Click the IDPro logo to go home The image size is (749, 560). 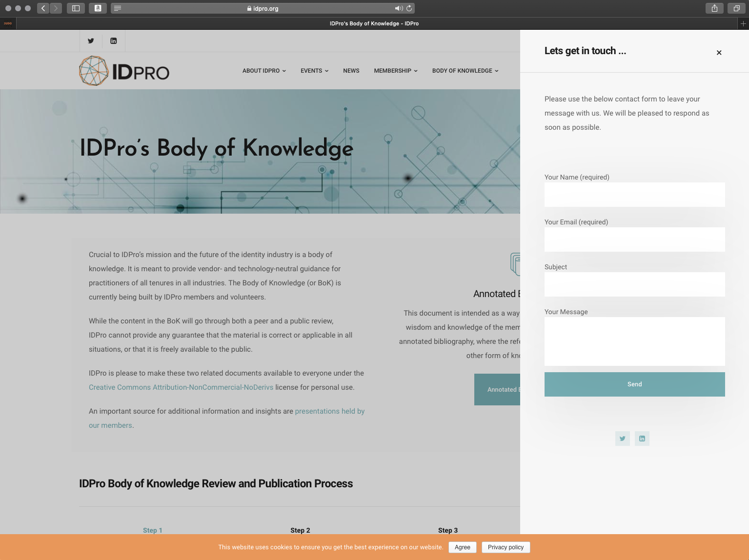click(123, 70)
